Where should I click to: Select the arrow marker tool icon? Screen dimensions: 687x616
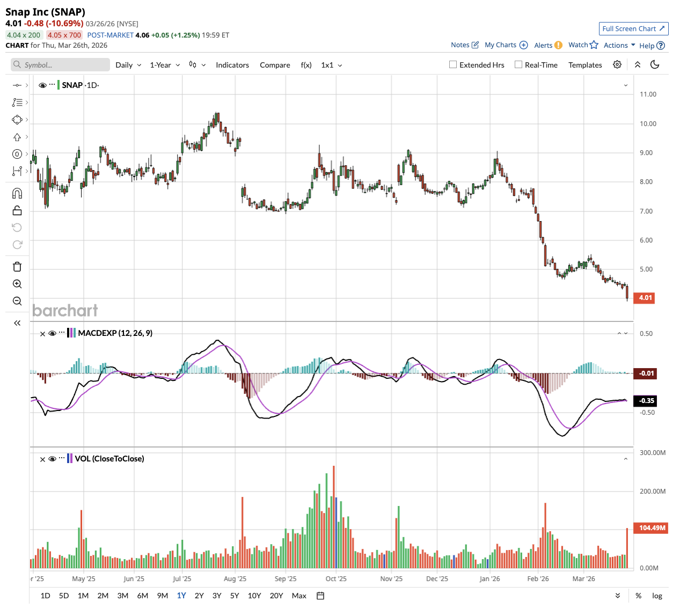(x=17, y=137)
